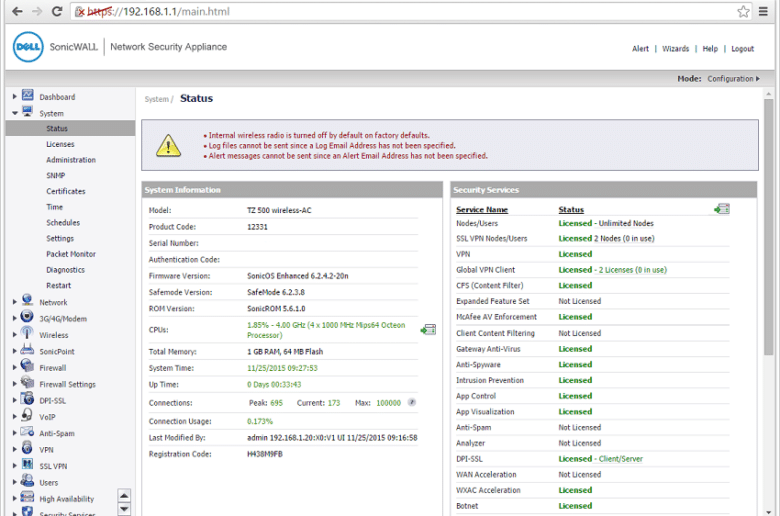Click the System monitor icon in sidebar
The width and height of the screenshot is (780, 516).
28,111
